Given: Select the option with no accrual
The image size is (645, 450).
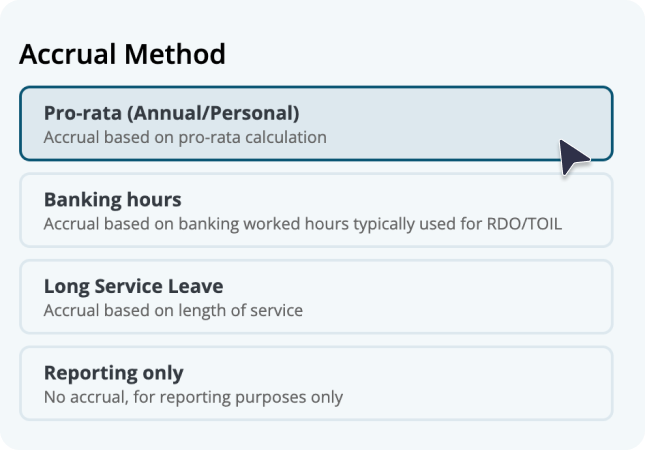Looking at the screenshot, I should point(316,383).
